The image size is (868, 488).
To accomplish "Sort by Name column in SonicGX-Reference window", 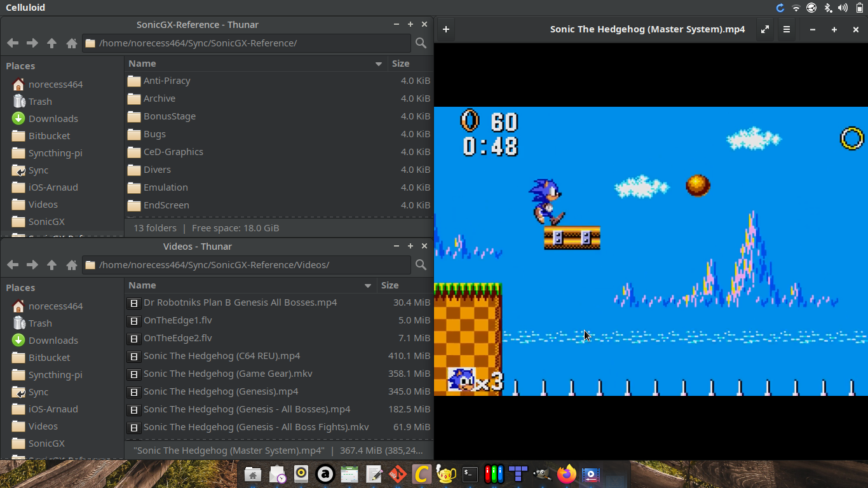I will 255,64.
